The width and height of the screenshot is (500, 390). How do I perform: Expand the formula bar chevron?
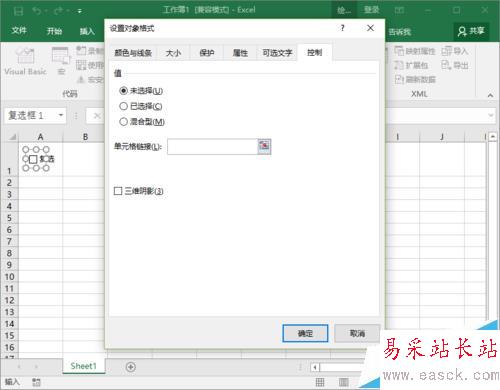[491, 115]
